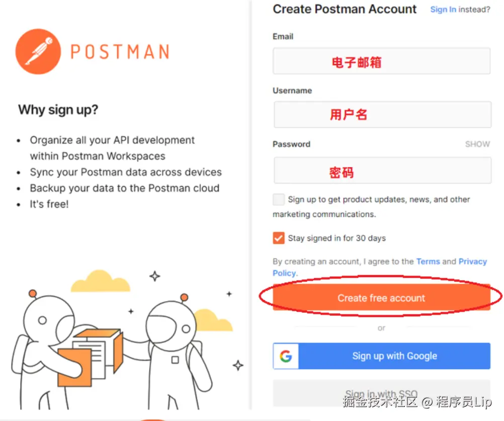Click Sign up with Google button
The image size is (504, 421).
pyautogui.click(x=382, y=356)
